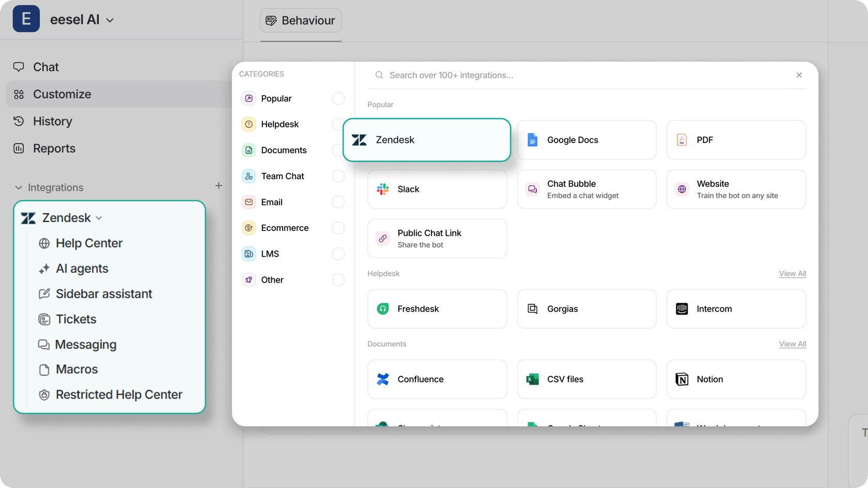The image size is (868, 488).
Task: Select the Zendesk integration card
Action: click(427, 140)
